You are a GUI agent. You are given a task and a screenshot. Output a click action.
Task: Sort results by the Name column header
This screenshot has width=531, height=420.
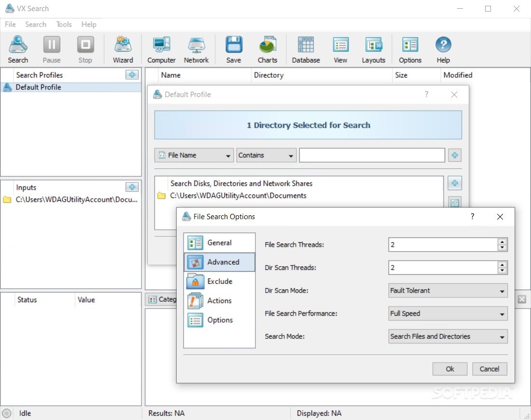click(x=200, y=75)
